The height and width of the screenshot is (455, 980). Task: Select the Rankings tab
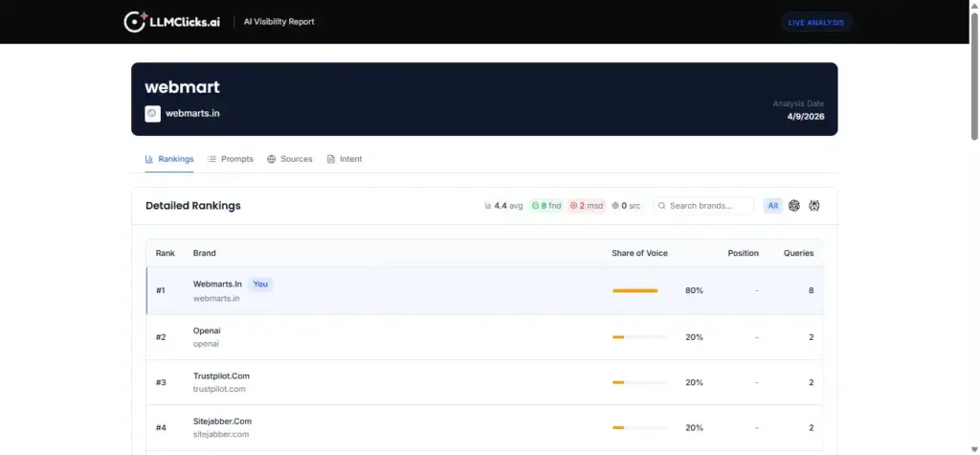coord(169,159)
